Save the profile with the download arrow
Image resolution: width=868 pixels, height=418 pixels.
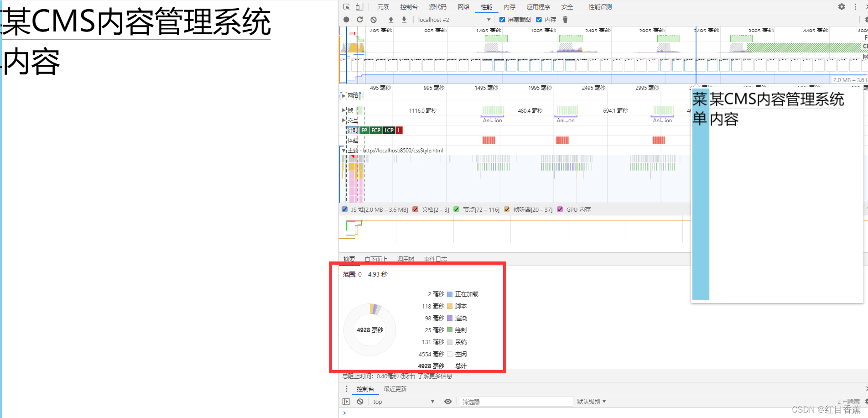(x=404, y=20)
